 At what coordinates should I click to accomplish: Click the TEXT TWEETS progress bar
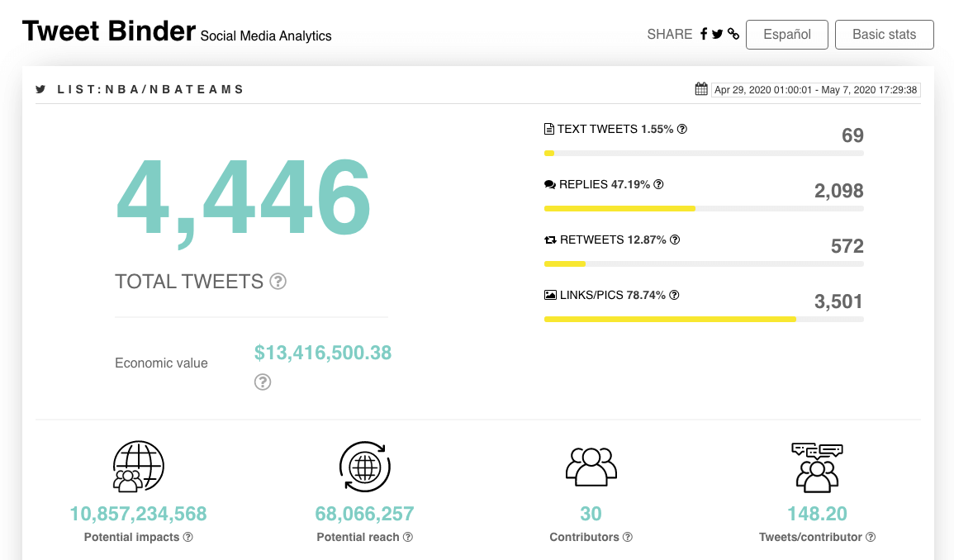[704, 154]
